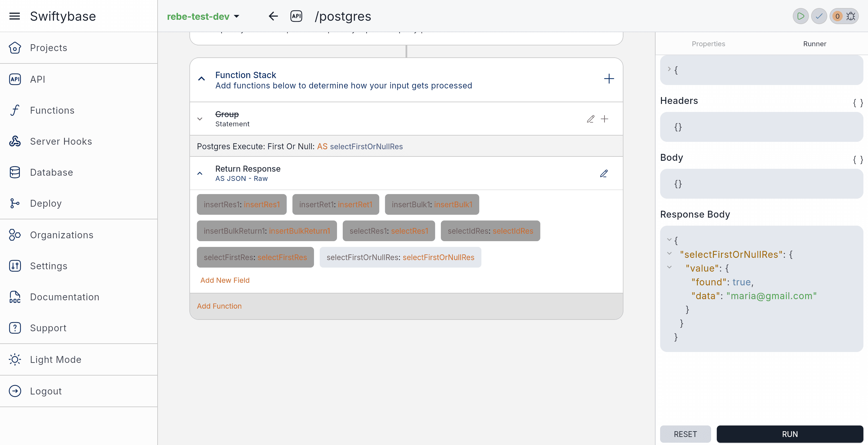This screenshot has height=445, width=868.
Task: Open the debug bug icon
Action: click(x=850, y=16)
